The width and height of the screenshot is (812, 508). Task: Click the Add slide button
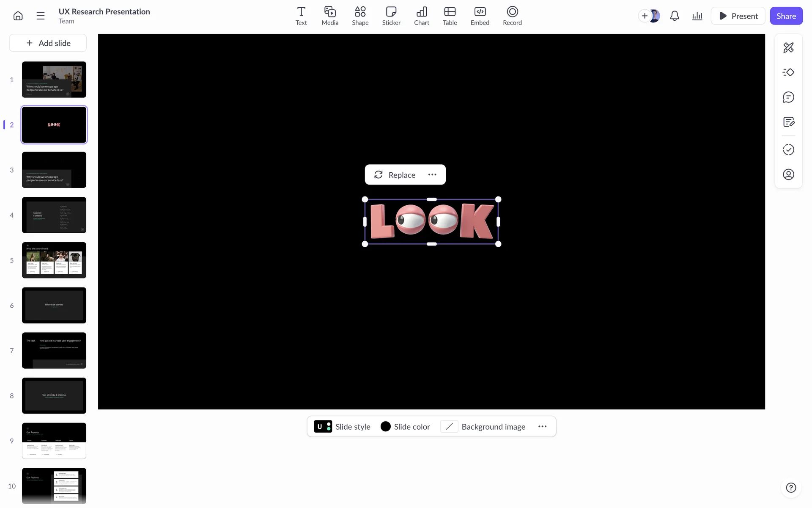point(48,43)
